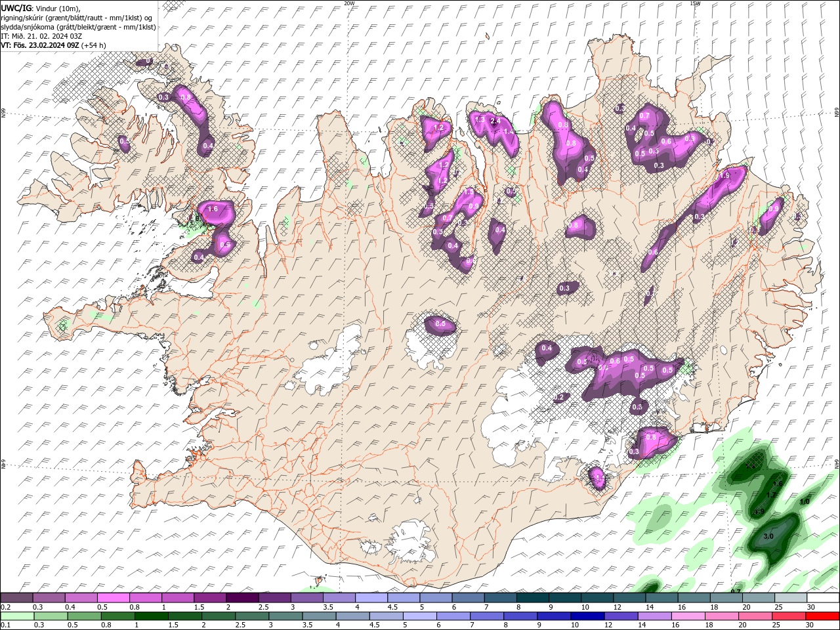This screenshot has height=630, width=840.
Task: Click the '20W' longitude label
Action: (349, 3)
